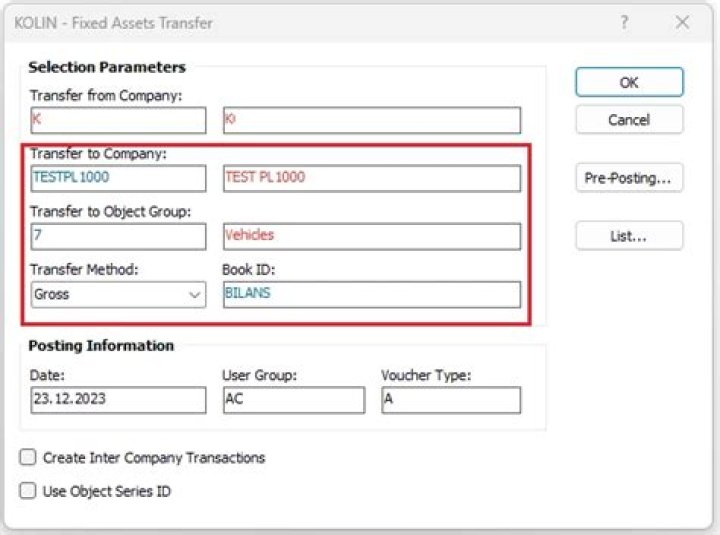Image resolution: width=720 pixels, height=535 pixels.
Task: Click the Vehicles object group name field
Action: [371, 236]
